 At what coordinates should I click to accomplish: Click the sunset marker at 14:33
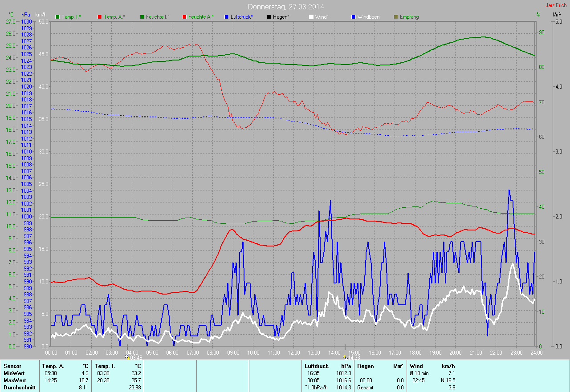[345, 357]
